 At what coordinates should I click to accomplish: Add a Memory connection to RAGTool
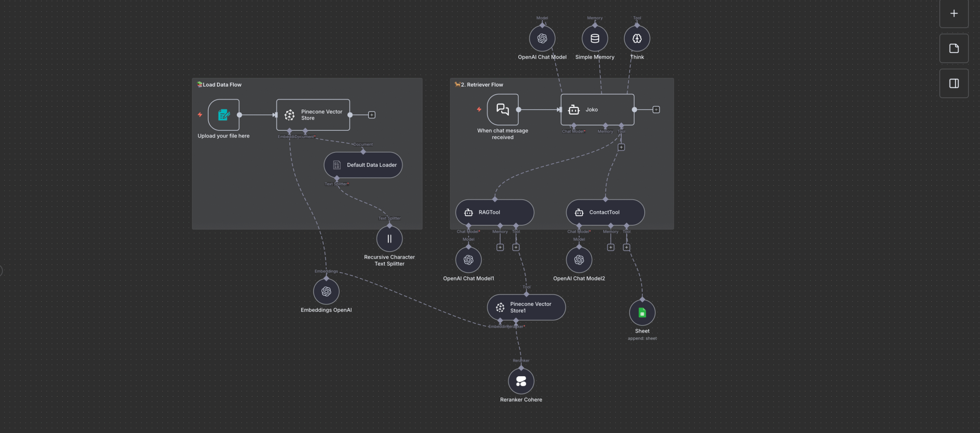point(500,248)
